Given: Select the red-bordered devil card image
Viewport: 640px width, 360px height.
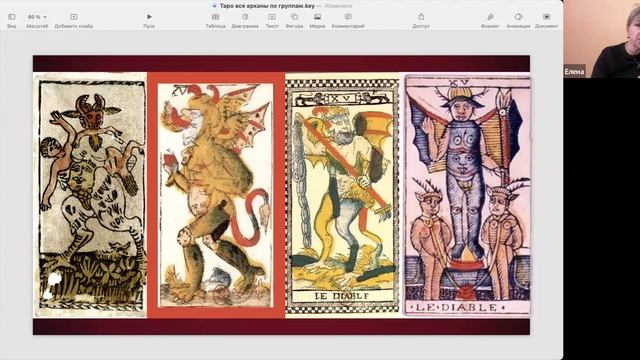Looking at the screenshot, I should coord(216,195).
